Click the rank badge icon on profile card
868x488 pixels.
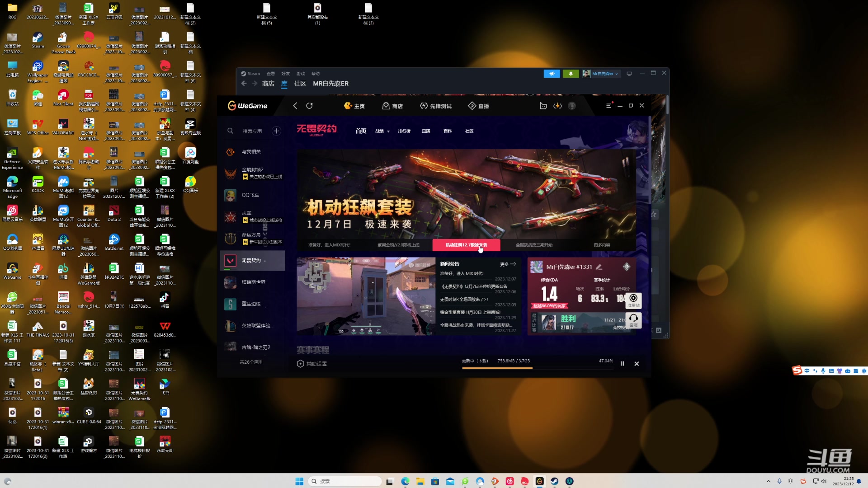[x=626, y=267]
